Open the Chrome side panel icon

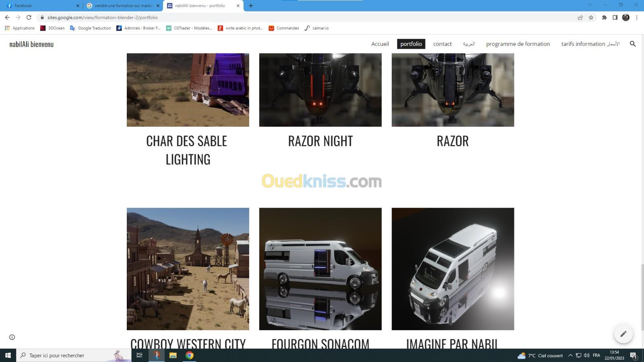[x=615, y=17]
